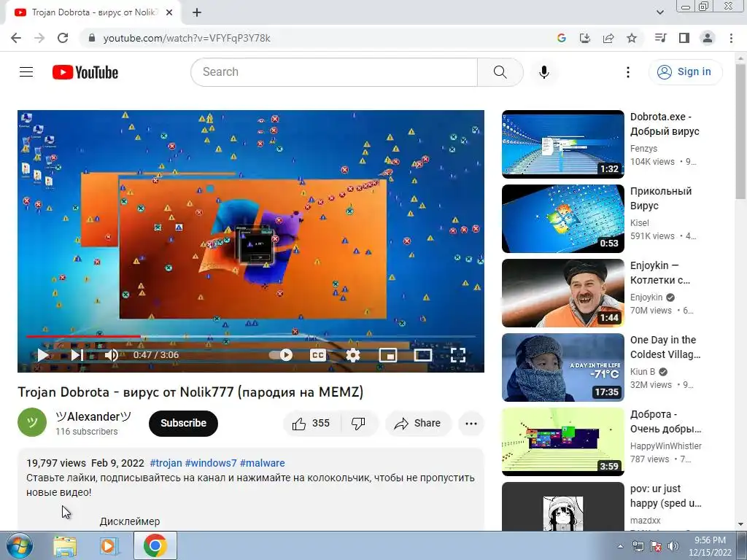Open more actions beside Share button
This screenshot has height=560, width=747.
(x=471, y=424)
